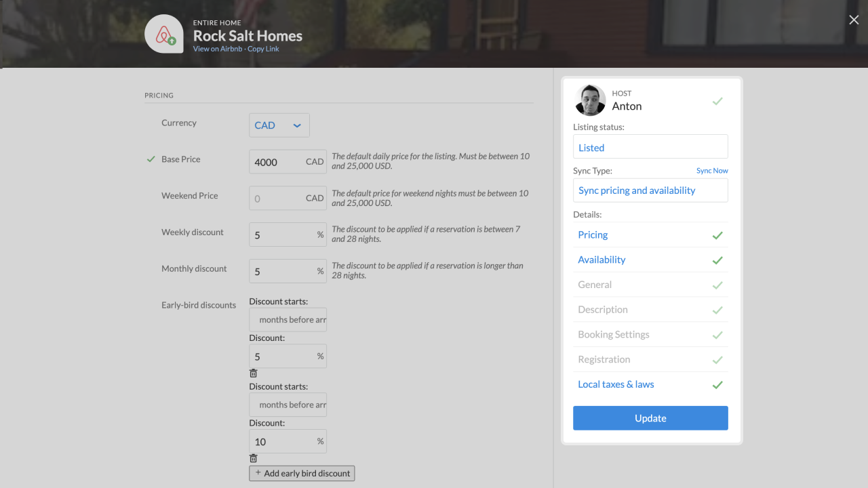868x488 pixels.
Task: Delete the 10% early-bird discount trash icon
Action: click(254, 458)
